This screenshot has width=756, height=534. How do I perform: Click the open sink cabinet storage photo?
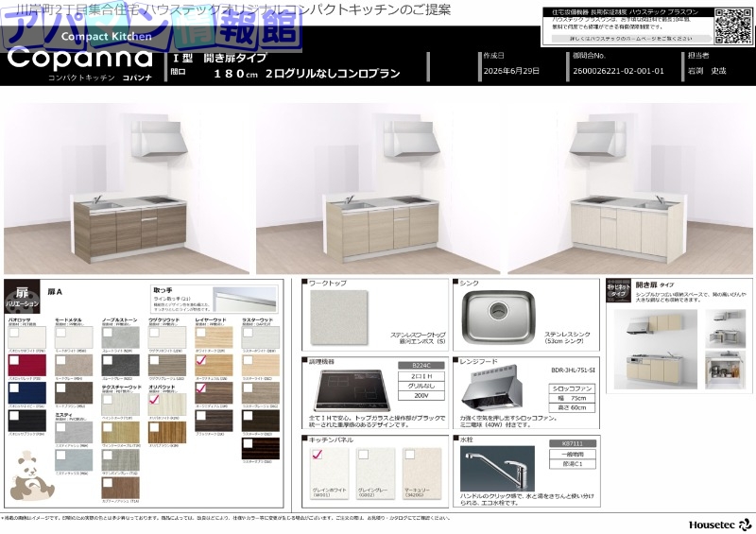click(725, 370)
